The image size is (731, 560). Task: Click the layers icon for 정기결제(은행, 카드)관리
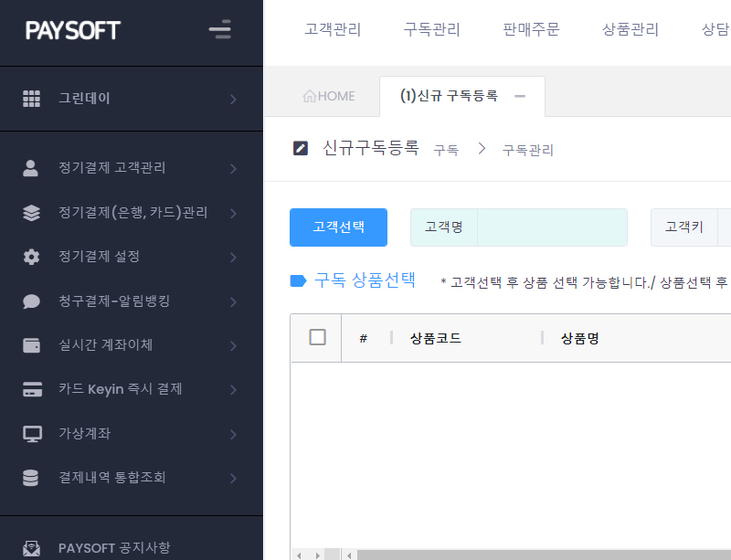pos(31,213)
